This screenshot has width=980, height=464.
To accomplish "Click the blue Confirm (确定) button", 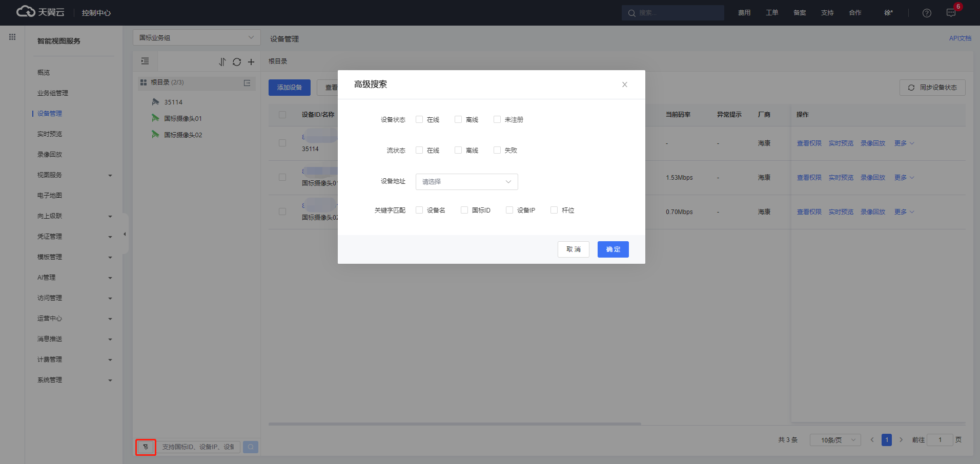I will point(613,249).
